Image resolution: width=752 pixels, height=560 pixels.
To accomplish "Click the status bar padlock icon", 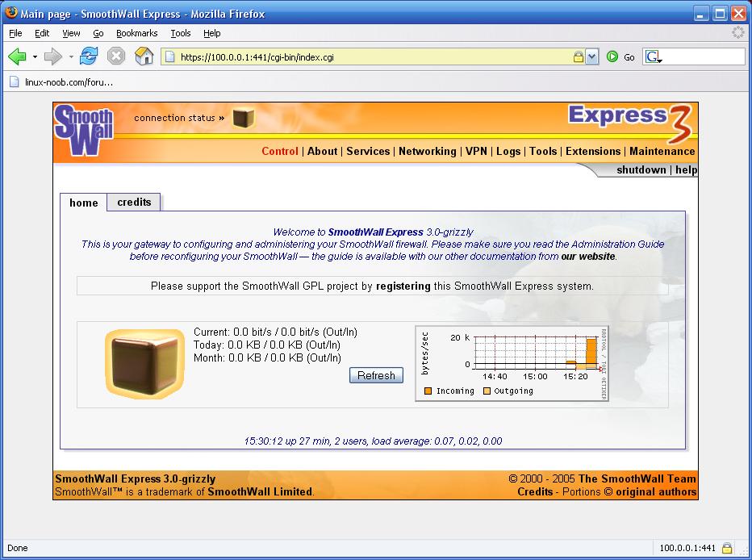I will click(x=727, y=548).
